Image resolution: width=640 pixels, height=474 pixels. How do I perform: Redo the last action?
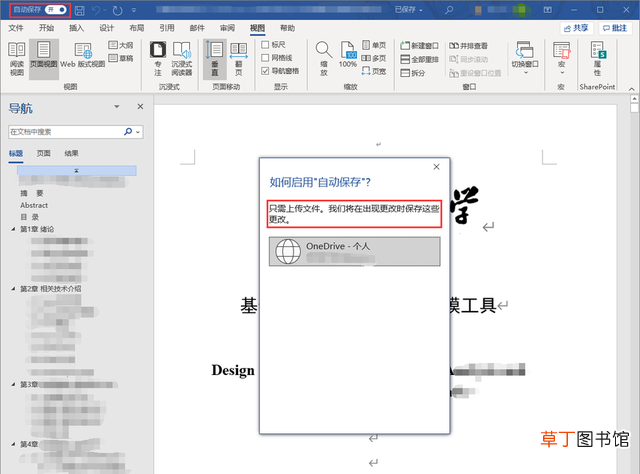118,10
